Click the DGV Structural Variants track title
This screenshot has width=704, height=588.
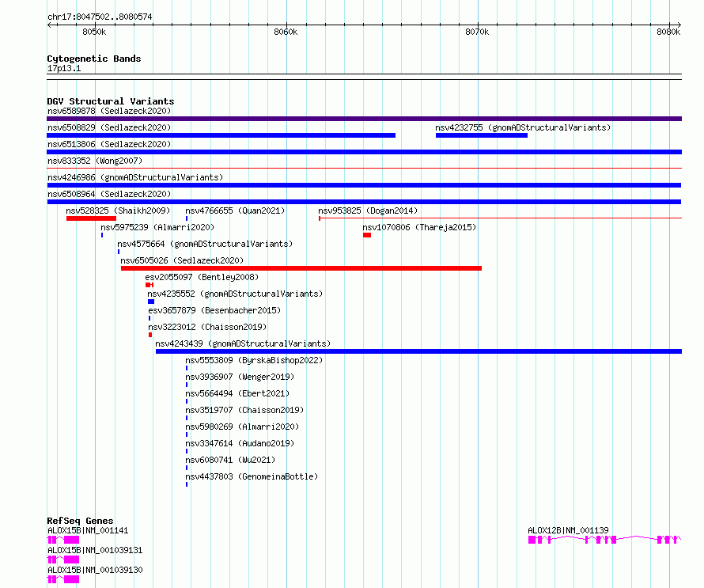point(111,101)
